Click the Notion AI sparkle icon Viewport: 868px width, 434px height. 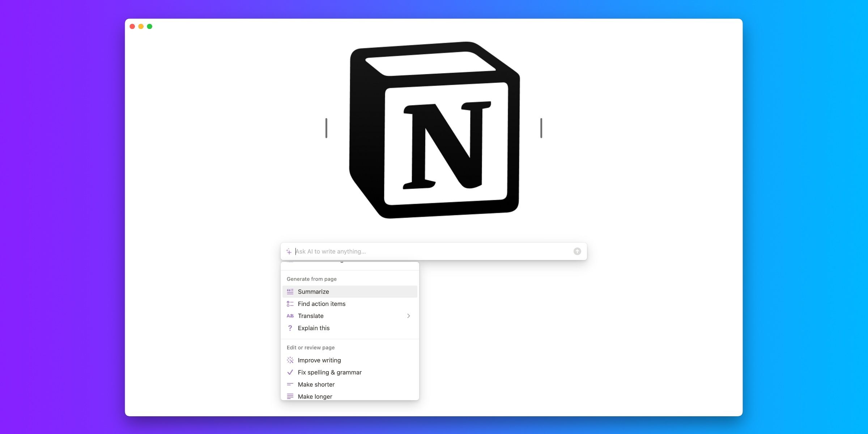(289, 251)
